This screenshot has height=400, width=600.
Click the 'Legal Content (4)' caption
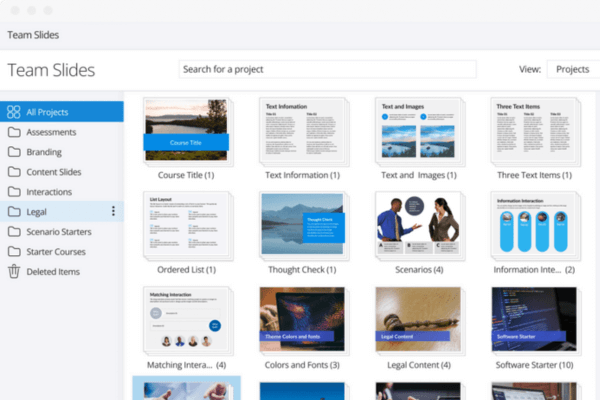(x=419, y=365)
